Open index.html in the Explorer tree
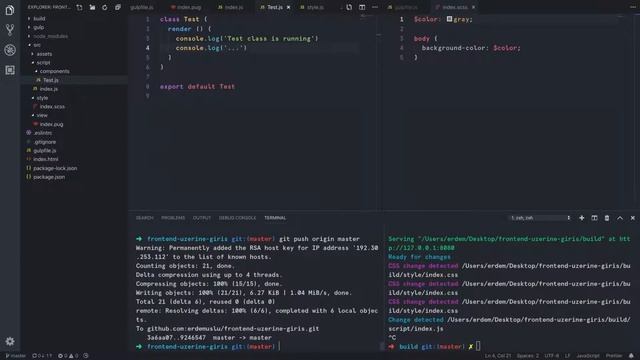The height and width of the screenshot is (360, 640). 45,159
